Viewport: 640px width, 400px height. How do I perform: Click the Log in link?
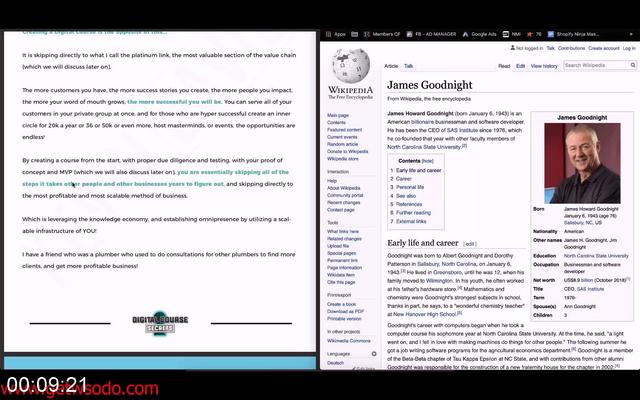click(629, 48)
